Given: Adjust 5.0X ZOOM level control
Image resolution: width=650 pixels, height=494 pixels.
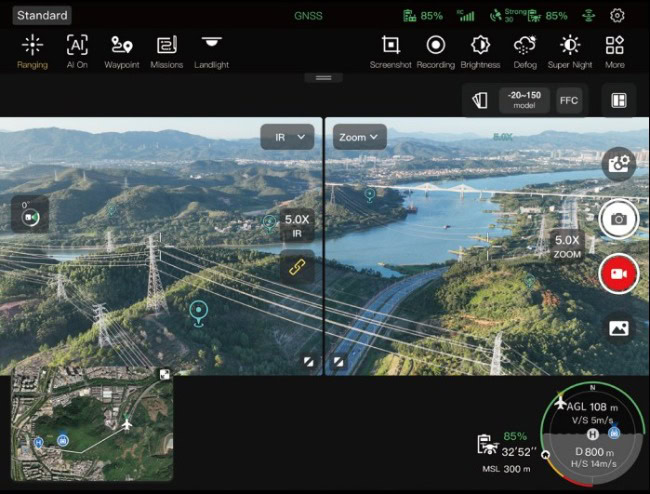Looking at the screenshot, I should pyautogui.click(x=567, y=246).
